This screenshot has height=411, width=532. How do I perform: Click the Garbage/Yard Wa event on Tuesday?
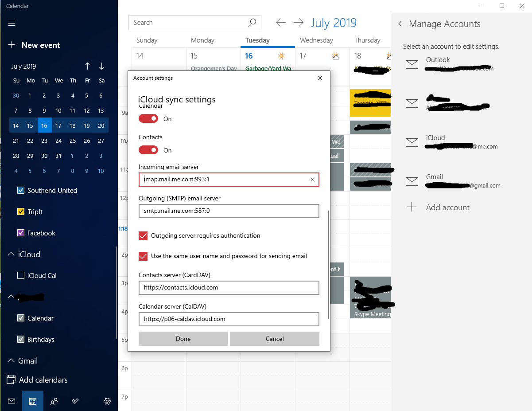click(268, 69)
